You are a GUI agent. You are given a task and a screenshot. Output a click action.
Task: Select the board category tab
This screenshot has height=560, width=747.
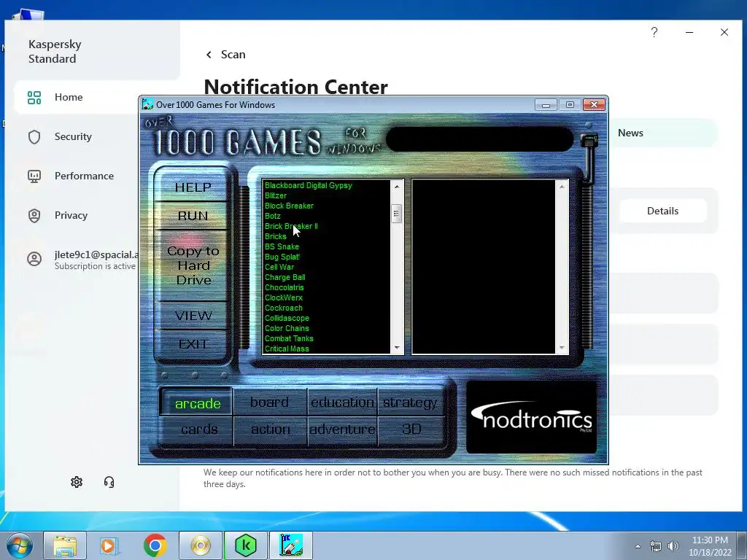pyautogui.click(x=270, y=402)
